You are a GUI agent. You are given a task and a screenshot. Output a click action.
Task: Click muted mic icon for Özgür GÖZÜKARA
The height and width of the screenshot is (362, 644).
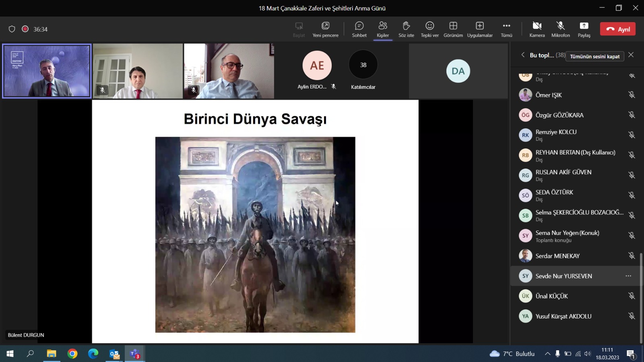point(632,115)
